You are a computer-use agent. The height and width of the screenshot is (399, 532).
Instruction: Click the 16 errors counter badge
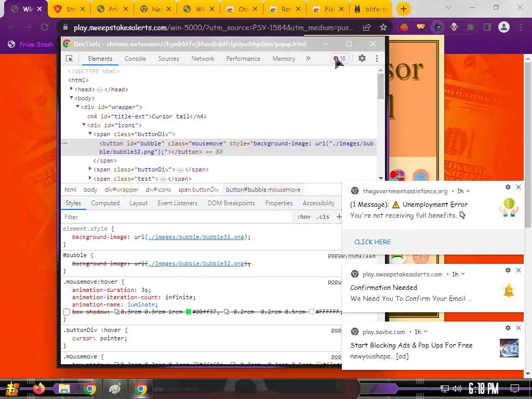pyautogui.click(x=339, y=58)
